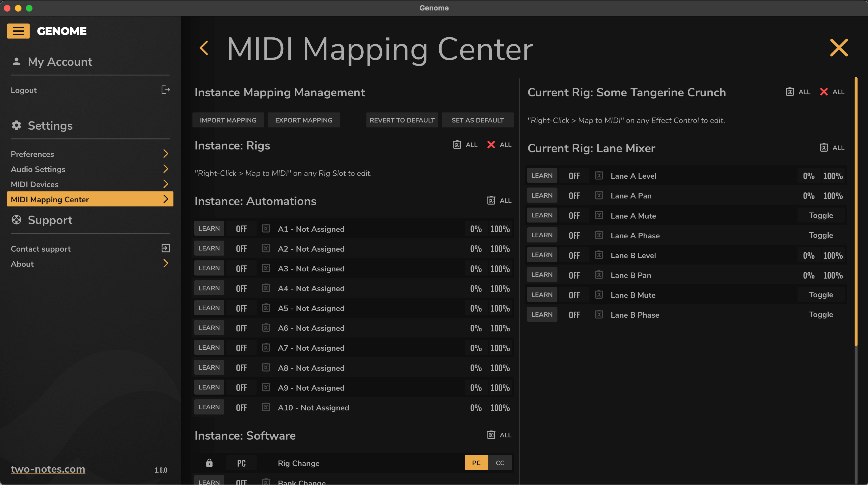Viewport: 868px width, 485px height.
Task: Open the Contact support entry
Action: (x=90, y=249)
